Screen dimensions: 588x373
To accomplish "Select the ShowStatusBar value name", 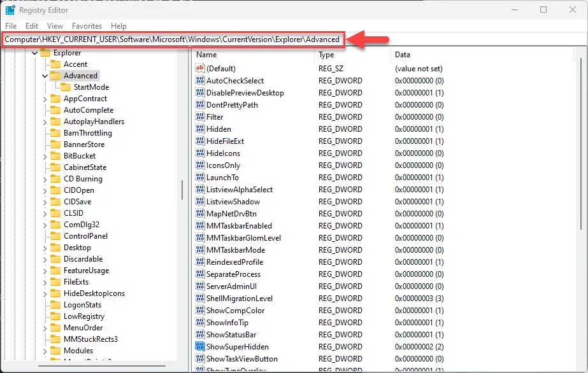I will [231, 334].
